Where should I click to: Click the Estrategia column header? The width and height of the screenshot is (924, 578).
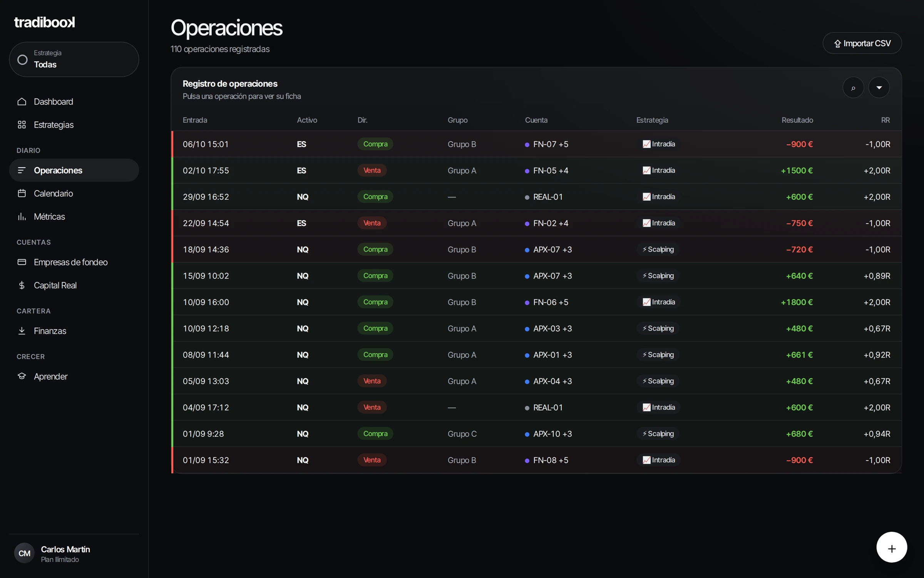pyautogui.click(x=652, y=120)
